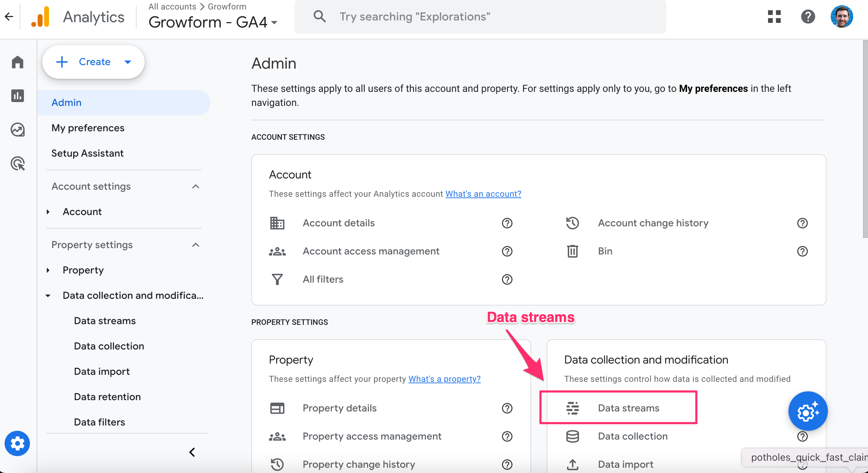
Task: Collapse Data collection and modification tree
Action: pos(48,295)
